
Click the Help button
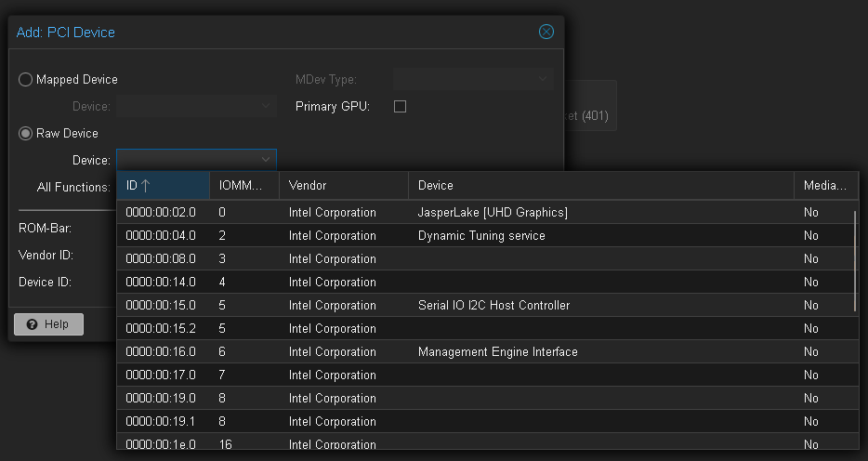point(48,324)
